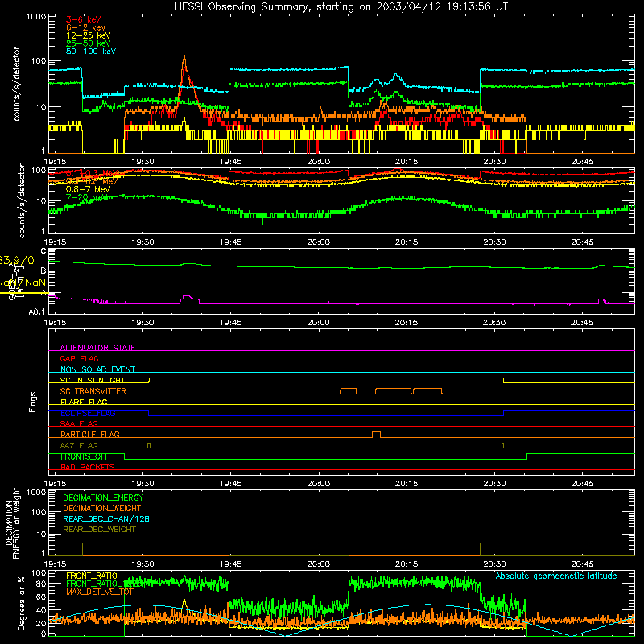The image size is (644, 644).
Task: Click the SC_IN_SUNLIGHT flag label
Action: click(x=93, y=380)
